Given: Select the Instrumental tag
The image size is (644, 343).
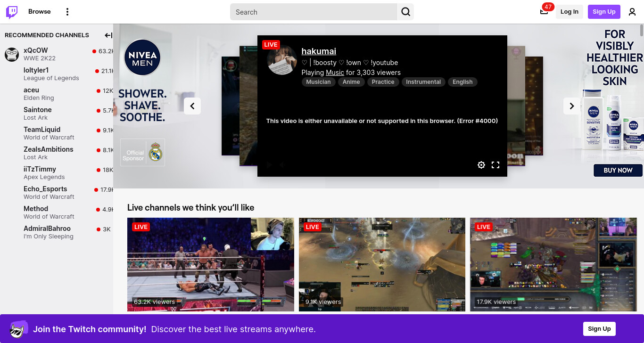Looking at the screenshot, I should pyautogui.click(x=423, y=82).
